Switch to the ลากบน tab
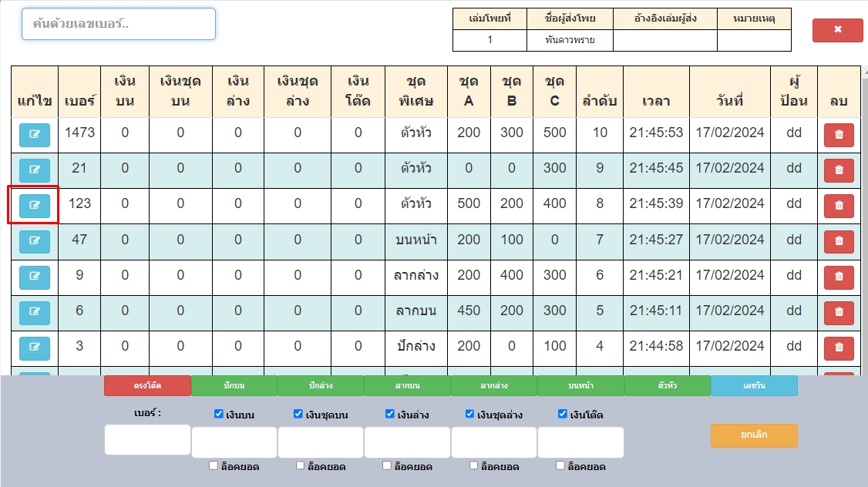 (x=407, y=385)
